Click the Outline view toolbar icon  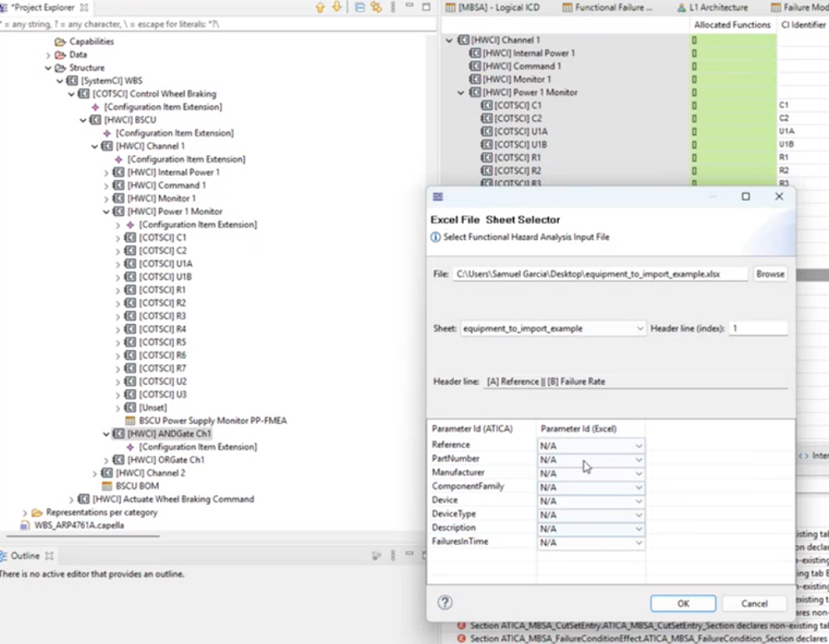click(377, 556)
